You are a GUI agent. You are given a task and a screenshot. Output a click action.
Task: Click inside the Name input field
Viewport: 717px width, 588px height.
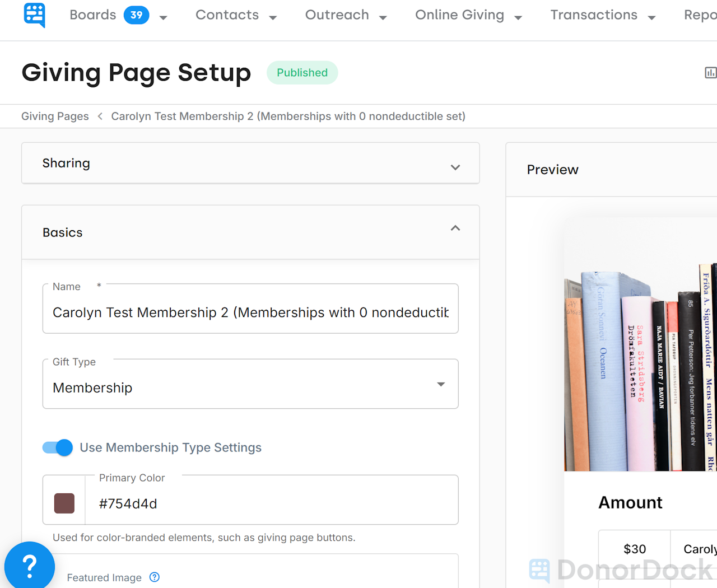(x=250, y=312)
